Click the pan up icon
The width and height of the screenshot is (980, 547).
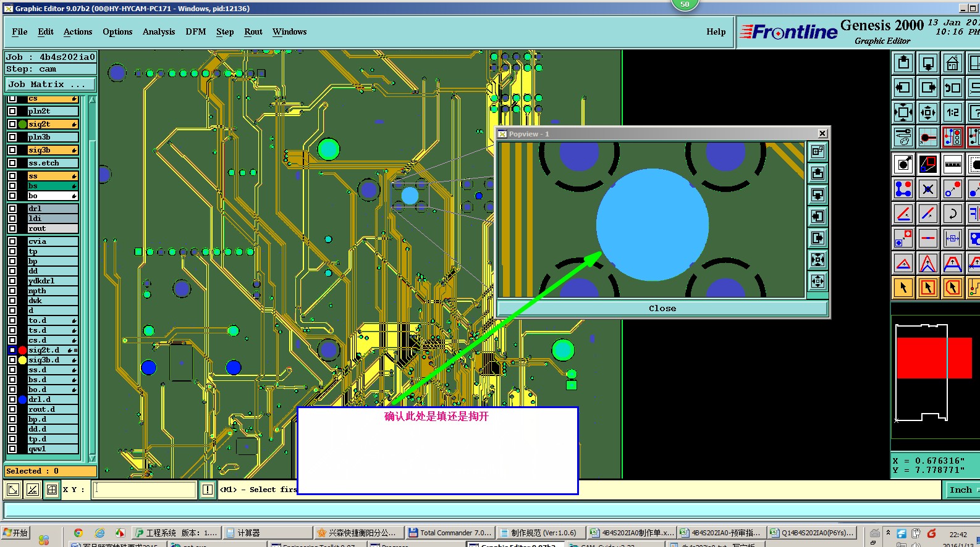(x=903, y=63)
